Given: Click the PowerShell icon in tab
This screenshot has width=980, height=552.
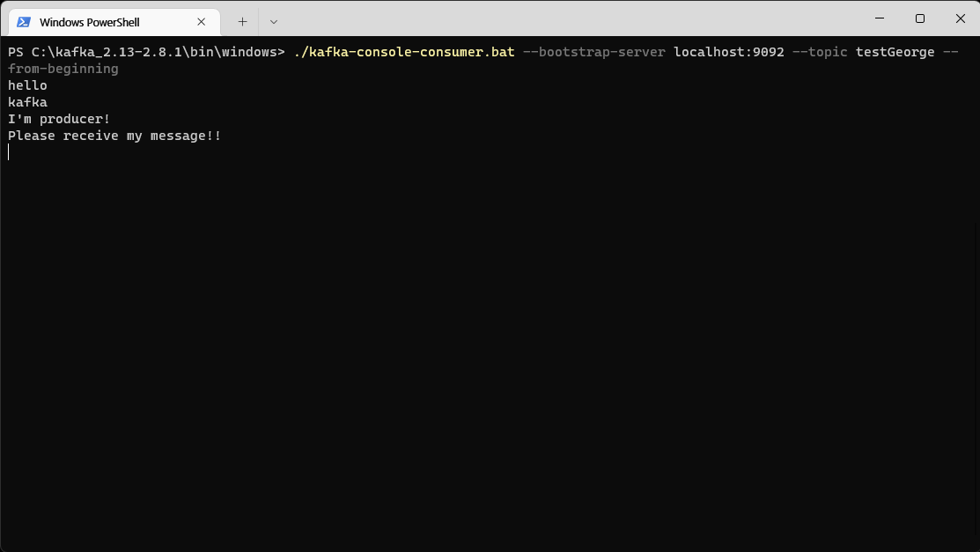Looking at the screenshot, I should click(x=24, y=22).
